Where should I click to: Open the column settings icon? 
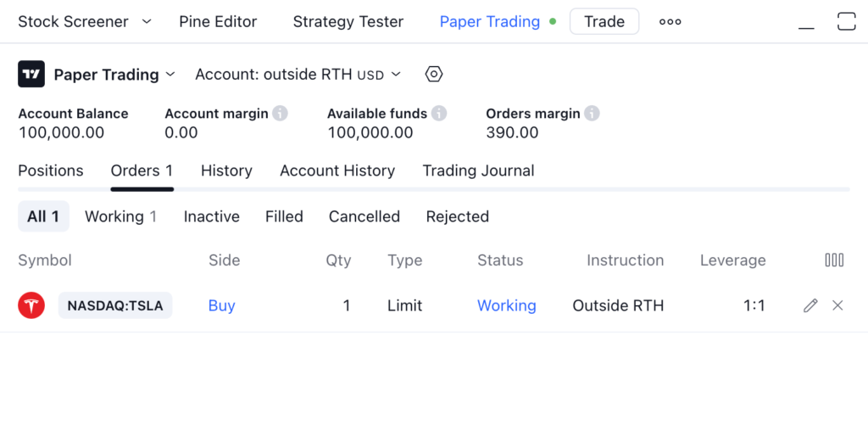[x=834, y=260]
